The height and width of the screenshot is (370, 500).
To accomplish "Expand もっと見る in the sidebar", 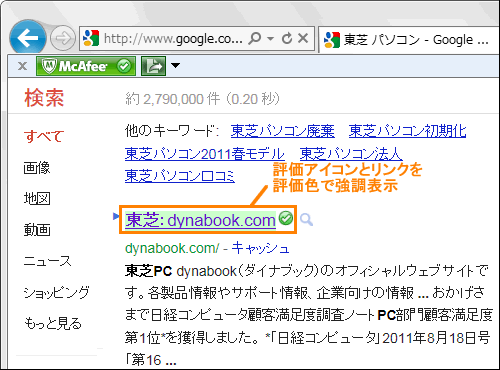I will coord(53,323).
